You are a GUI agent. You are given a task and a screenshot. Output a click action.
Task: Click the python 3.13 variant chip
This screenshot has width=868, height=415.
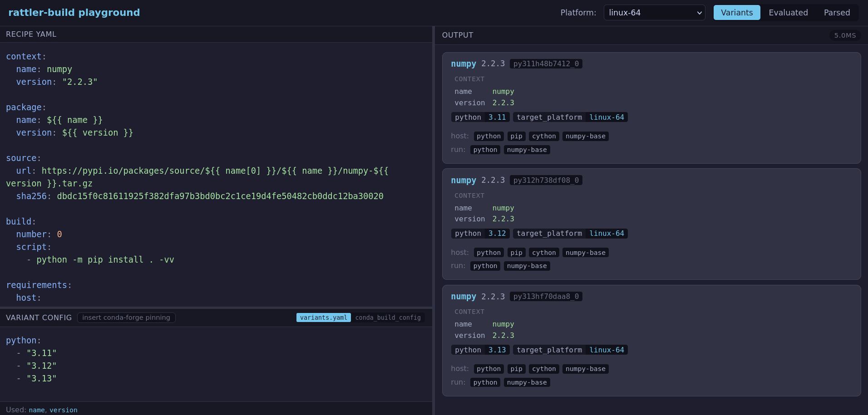pos(480,350)
